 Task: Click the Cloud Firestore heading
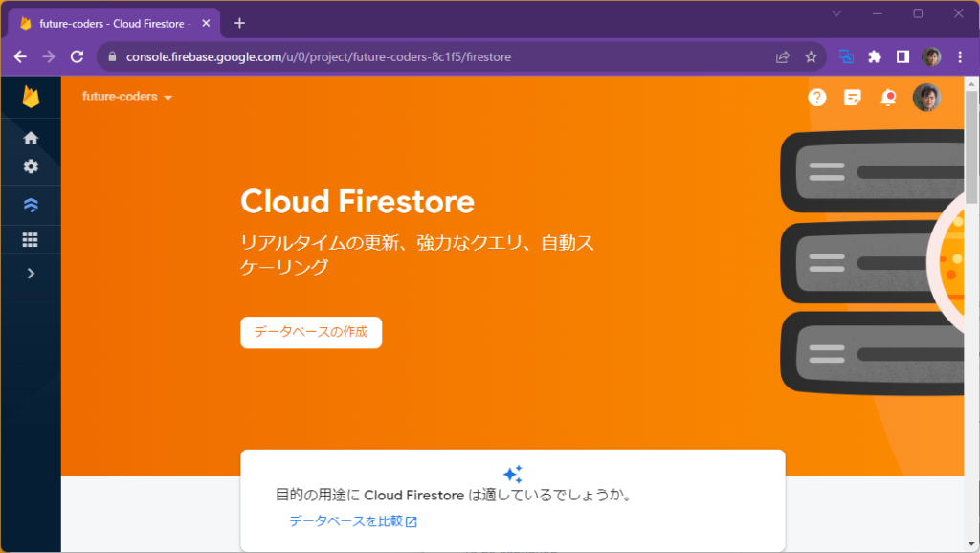[358, 201]
